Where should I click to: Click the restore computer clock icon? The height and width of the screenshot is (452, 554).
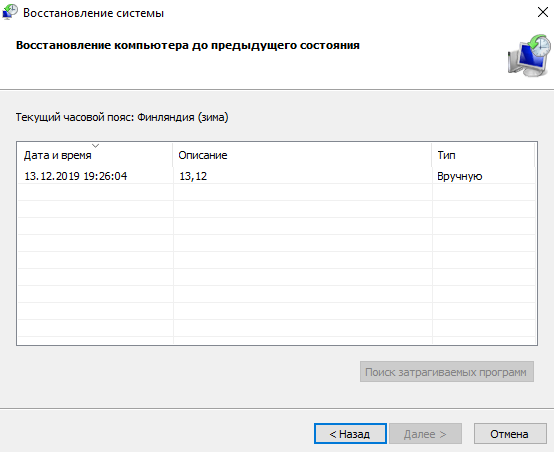tap(529, 55)
